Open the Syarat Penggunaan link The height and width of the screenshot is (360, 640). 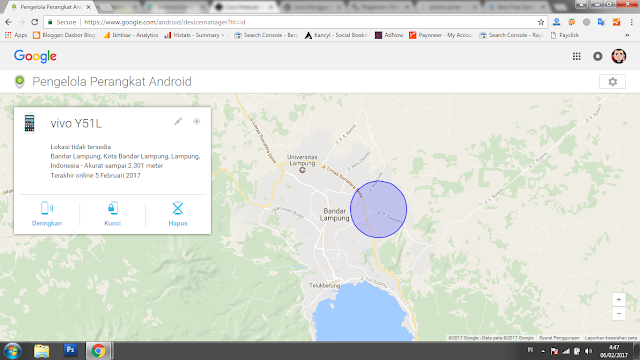559,338
